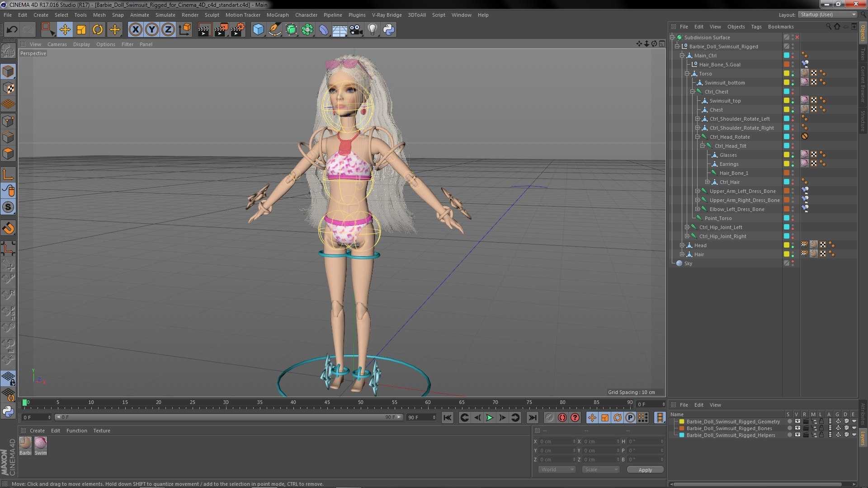Viewport: 868px width, 488px height.
Task: Enable Polygons mode in left palette
Action: point(8,154)
